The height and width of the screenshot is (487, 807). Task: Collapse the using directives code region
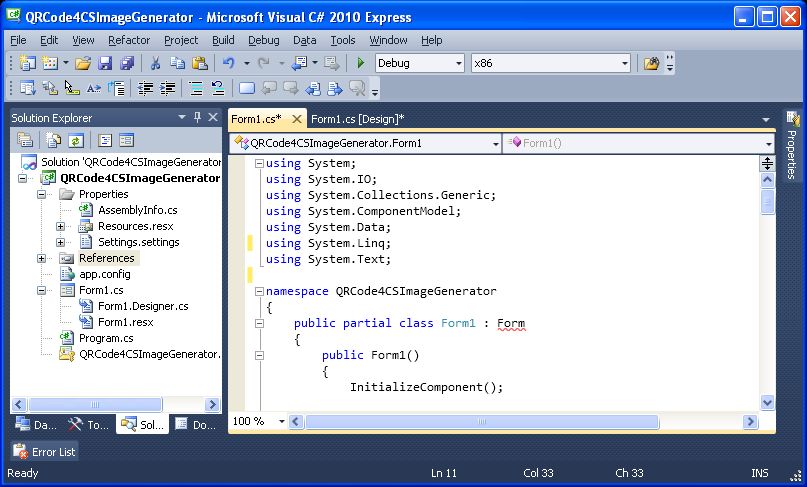click(260, 163)
